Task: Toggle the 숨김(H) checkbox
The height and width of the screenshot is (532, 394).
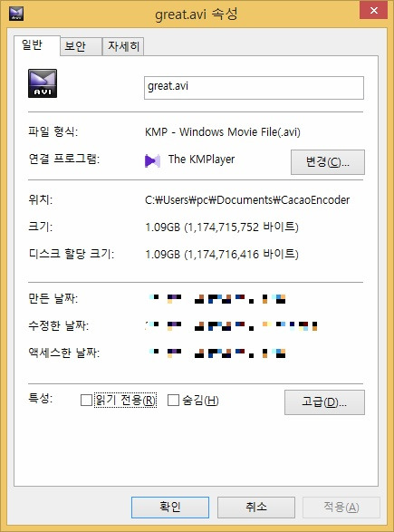Action: tap(173, 400)
